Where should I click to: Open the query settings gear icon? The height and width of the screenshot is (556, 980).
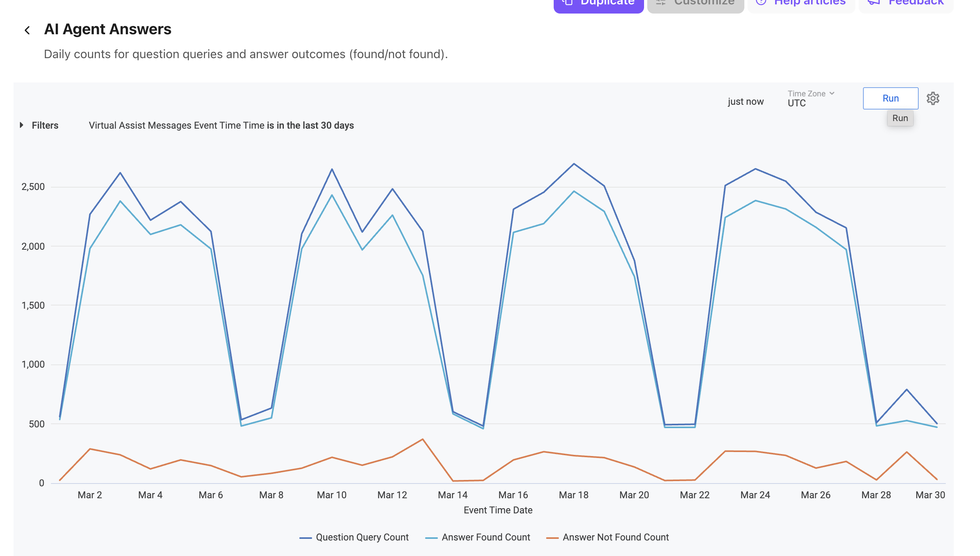(933, 99)
